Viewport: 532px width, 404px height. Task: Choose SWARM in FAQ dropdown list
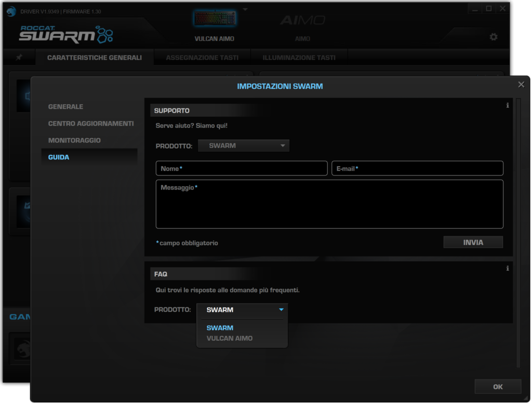[x=220, y=328]
